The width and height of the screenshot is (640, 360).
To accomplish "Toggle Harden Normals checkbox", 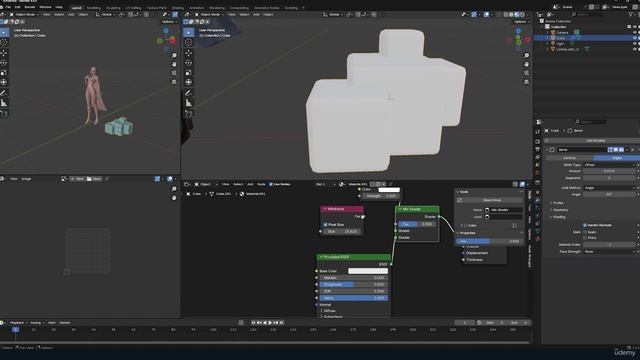I will pos(585,225).
